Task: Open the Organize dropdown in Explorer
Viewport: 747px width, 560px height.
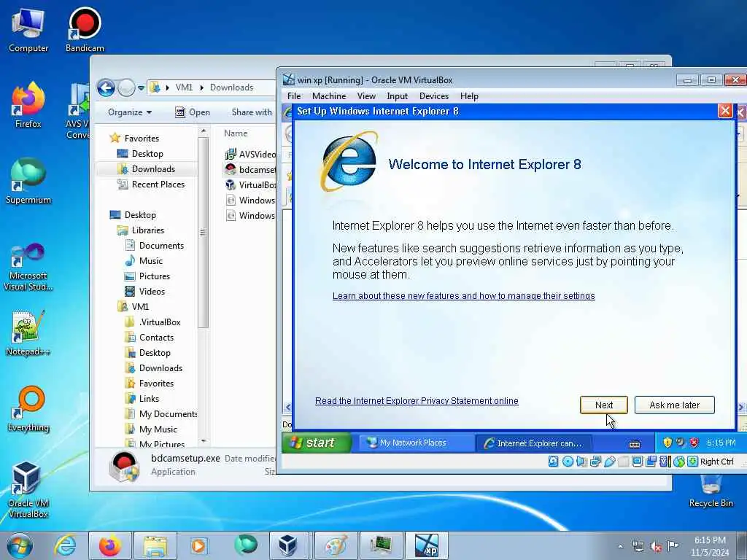Action: click(x=130, y=112)
